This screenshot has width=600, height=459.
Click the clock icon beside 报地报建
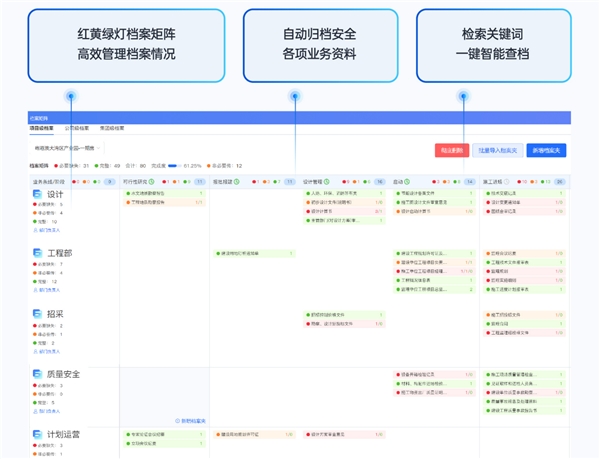pyautogui.click(x=236, y=182)
